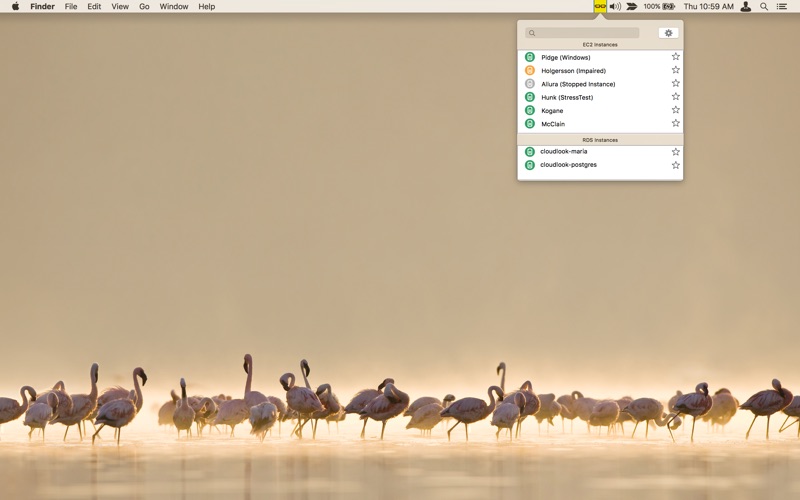Star the Hunk (StressTest) instance

click(x=676, y=96)
